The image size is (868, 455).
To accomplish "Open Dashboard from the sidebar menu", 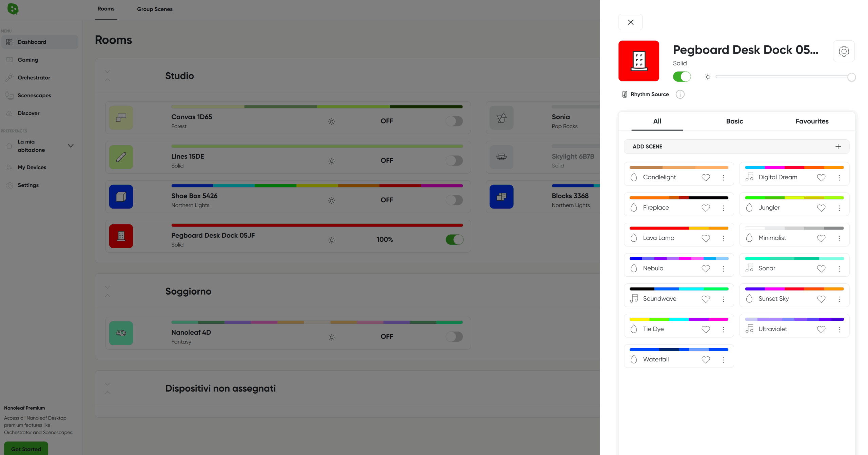I will tap(40, 42).
